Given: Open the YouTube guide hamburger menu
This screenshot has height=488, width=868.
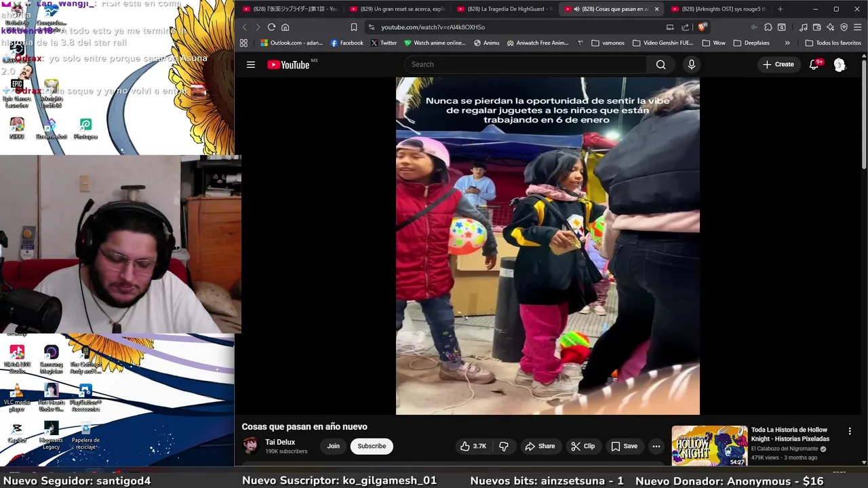Looking at the screenshot, I should (x=251, y=64).
